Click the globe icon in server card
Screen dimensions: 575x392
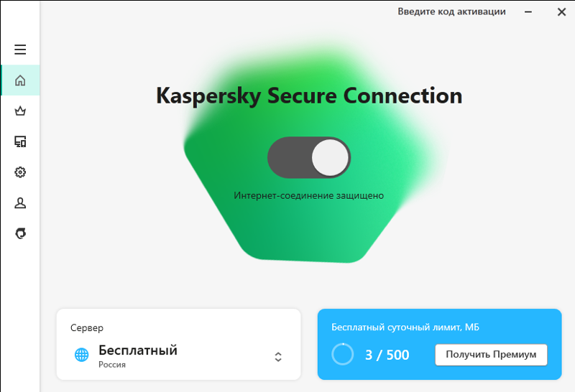[82, 355]
